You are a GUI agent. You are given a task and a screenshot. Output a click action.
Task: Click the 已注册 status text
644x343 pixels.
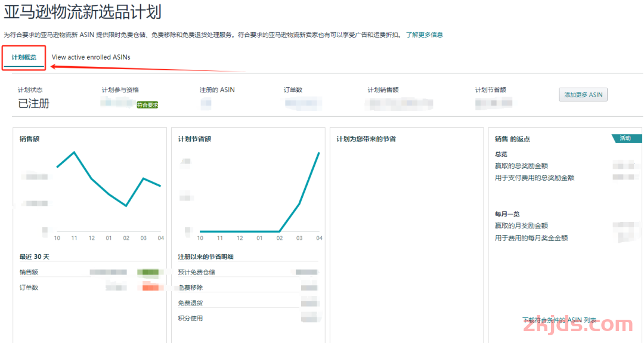[33, 104]
